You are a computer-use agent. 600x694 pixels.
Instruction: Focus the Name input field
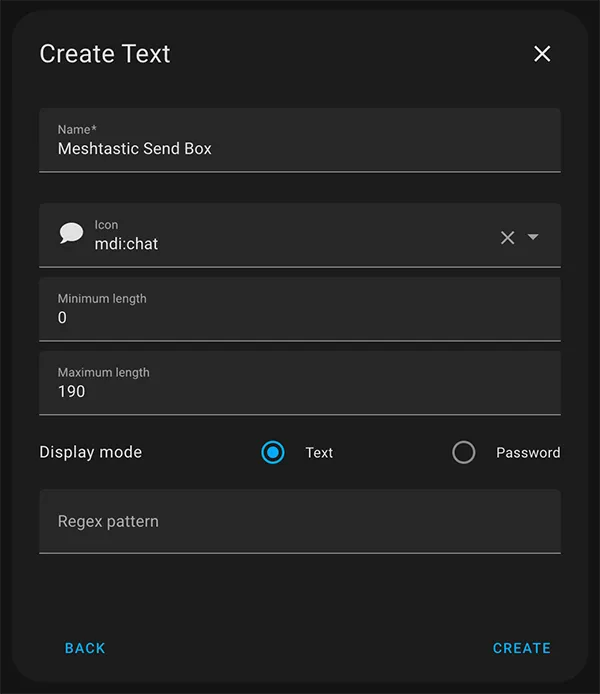point(300,140)
